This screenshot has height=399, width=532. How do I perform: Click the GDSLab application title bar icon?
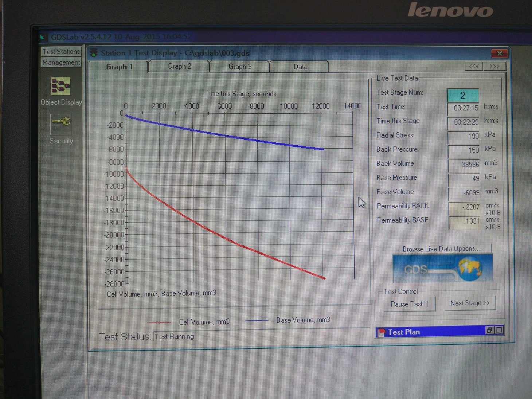click(x=44, y=37)
